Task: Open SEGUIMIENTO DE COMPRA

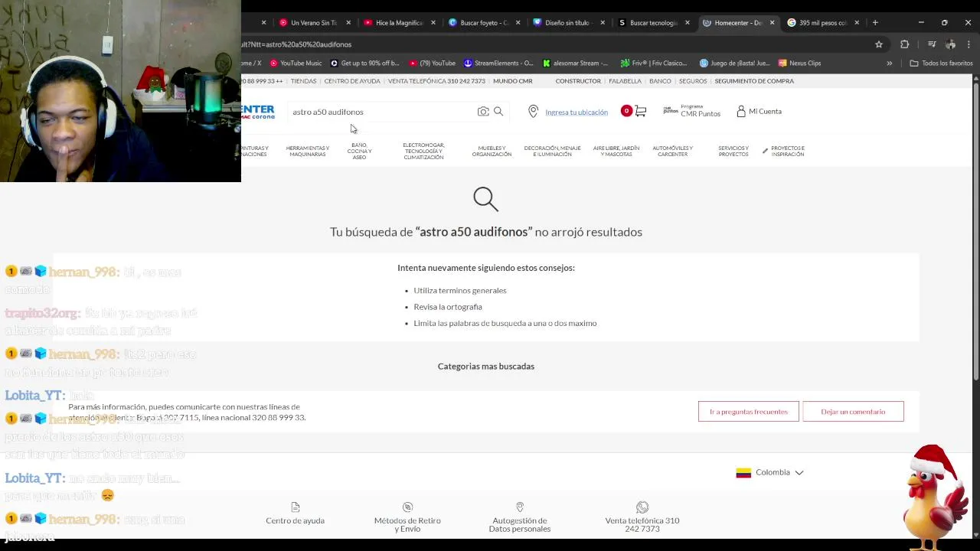Action: point(754,81)
